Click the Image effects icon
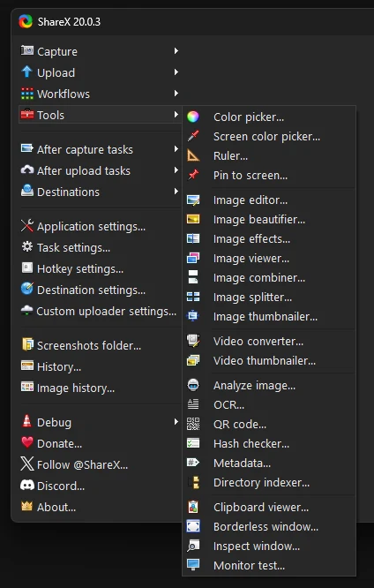 (x=193, y=238)
